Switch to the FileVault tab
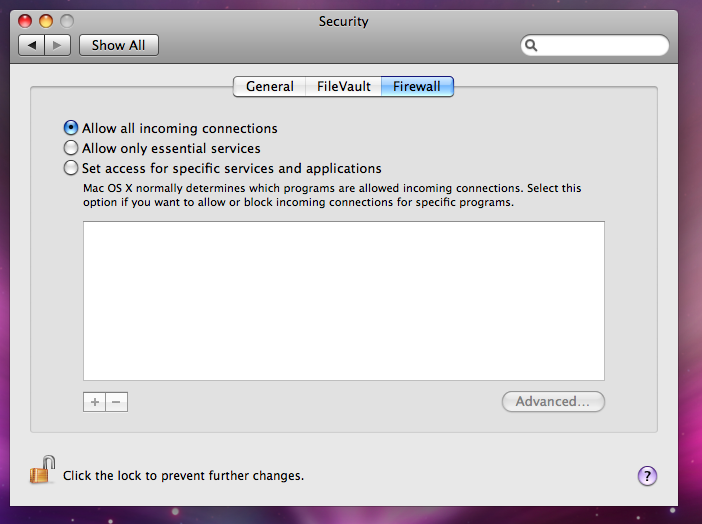 [x=343, y=86]
